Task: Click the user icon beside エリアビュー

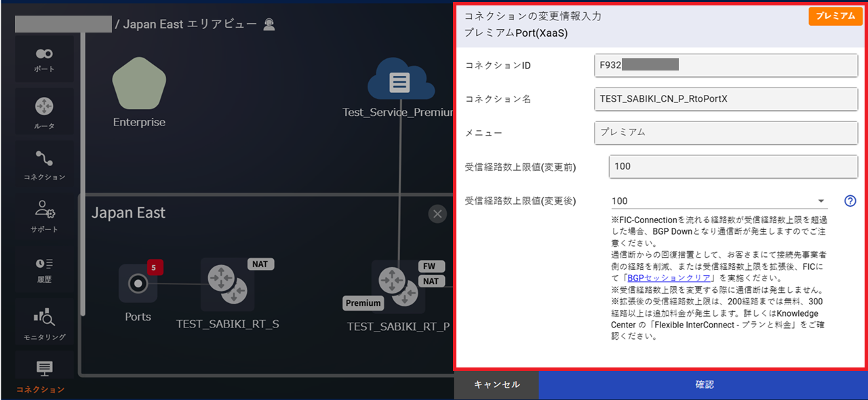Action: pos(269,24)
